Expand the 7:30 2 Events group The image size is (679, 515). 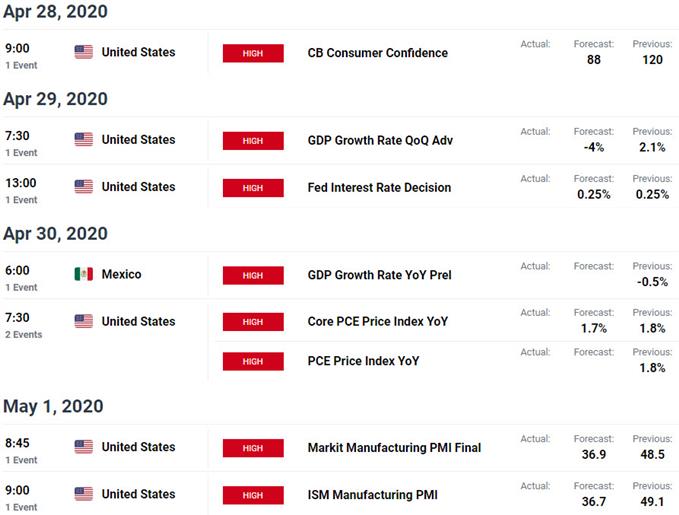pos(23,325)
